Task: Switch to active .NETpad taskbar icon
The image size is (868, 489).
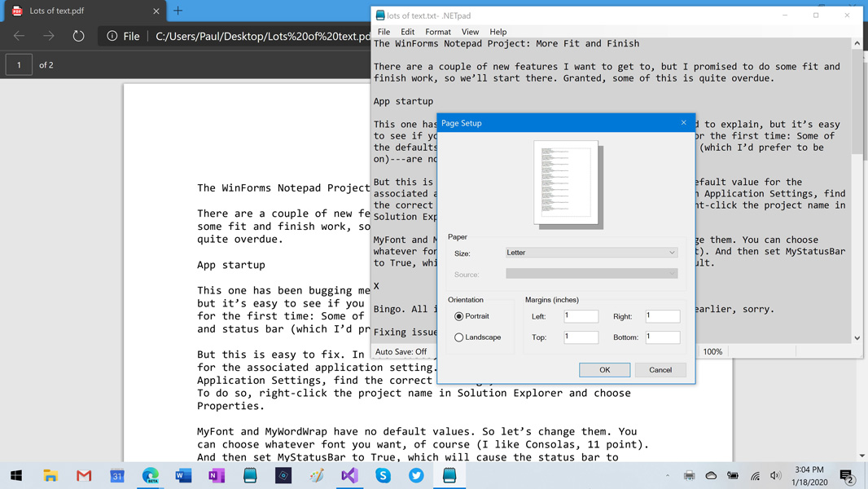Action: pyautogui.click(x=449, y=476)
